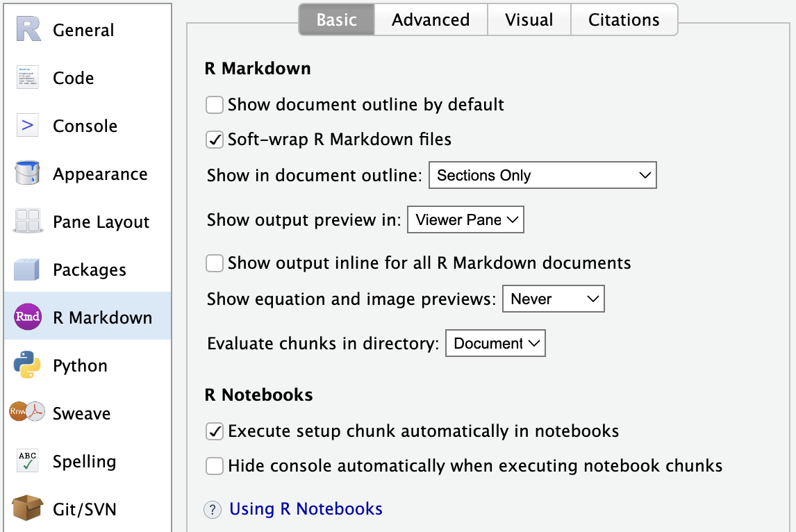Click the R Markdown section heading

(258, 68)
